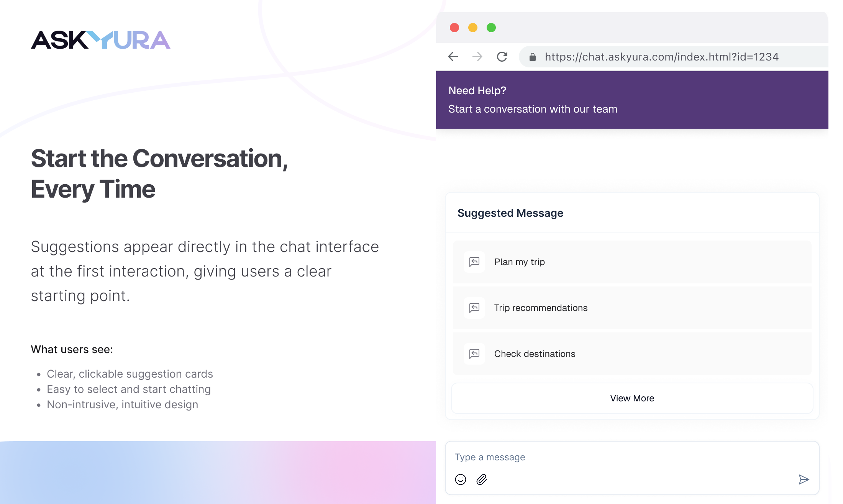Screen dimensions: 843x504
Task: Reload the page with the refresh icon
Action: pyautogui.click(x=502, y=57)
